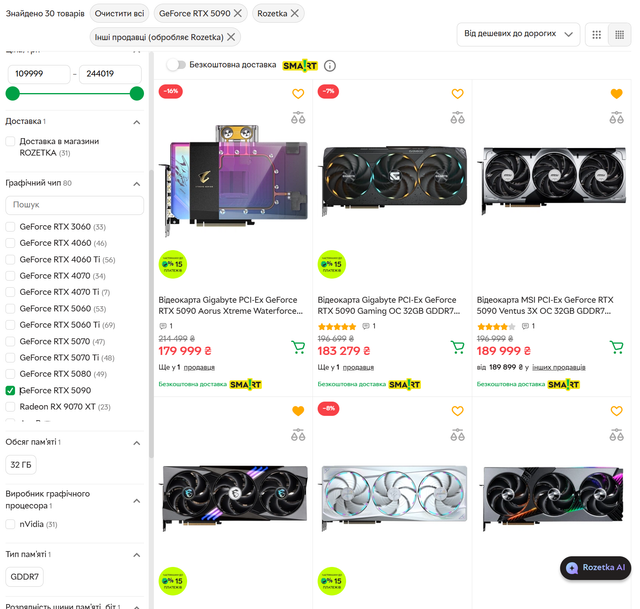Add the white second-row card to wishlist
The image size is (640, 609).
coord(457,411)
